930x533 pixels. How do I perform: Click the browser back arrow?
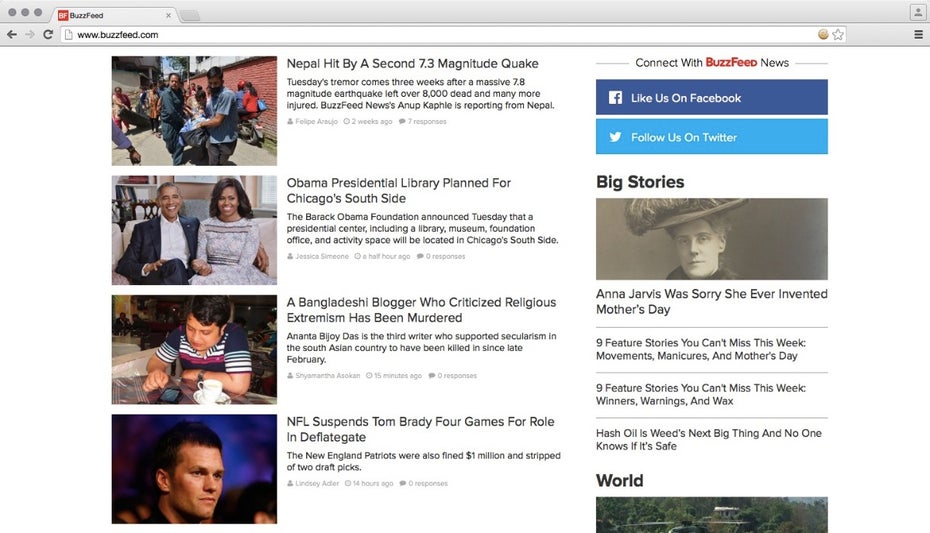point(12,34)
